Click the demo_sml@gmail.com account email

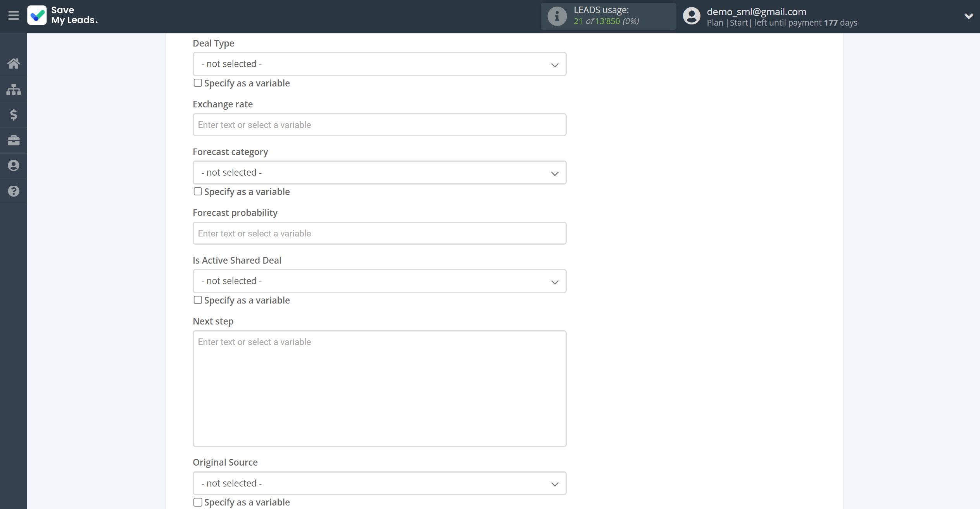click(x=756, y=12)
